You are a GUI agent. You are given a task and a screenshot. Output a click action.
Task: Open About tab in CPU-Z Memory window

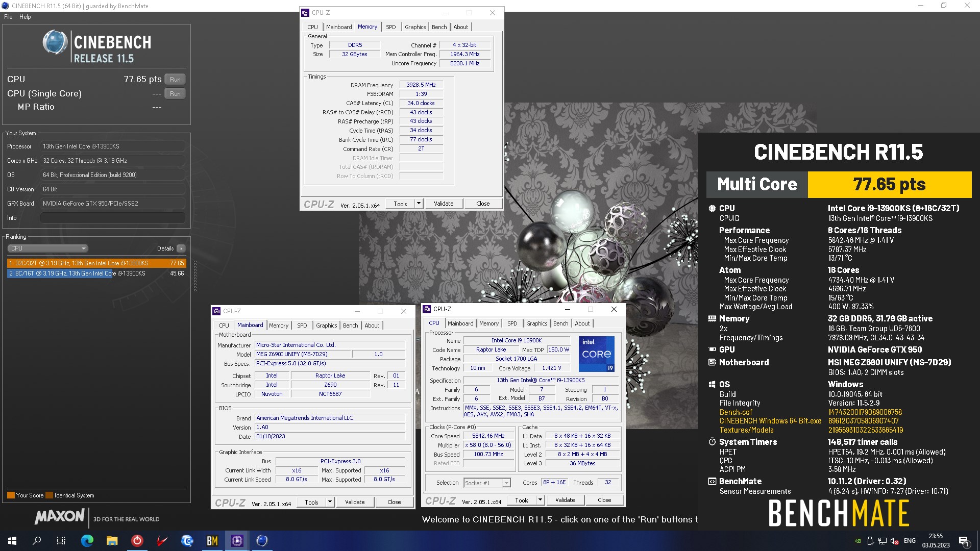coord(460,27)
